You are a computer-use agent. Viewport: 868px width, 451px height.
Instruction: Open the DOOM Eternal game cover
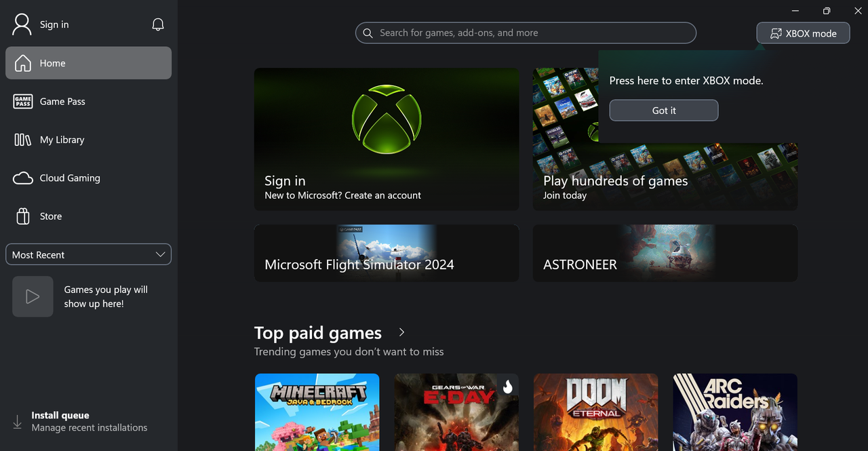click(596, 412)
